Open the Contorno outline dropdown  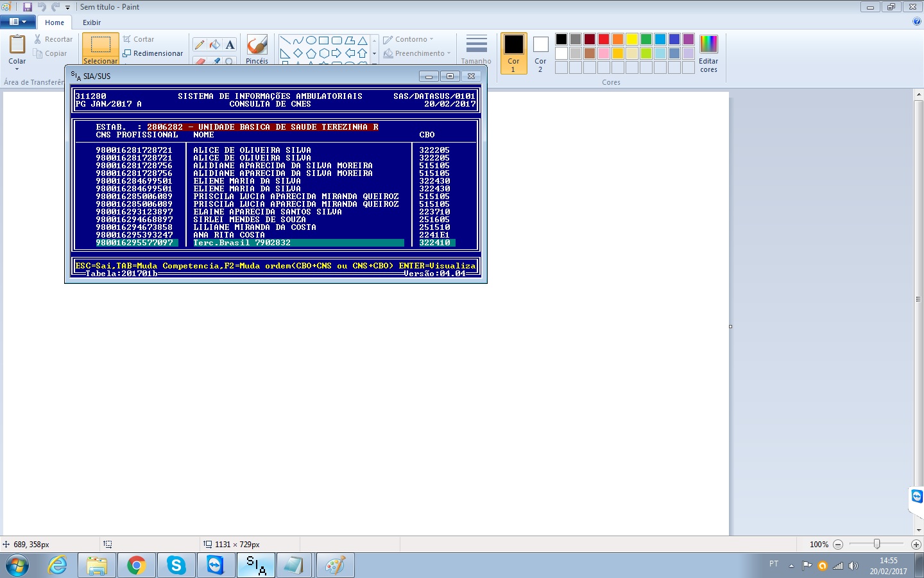[x=408, y=39]
